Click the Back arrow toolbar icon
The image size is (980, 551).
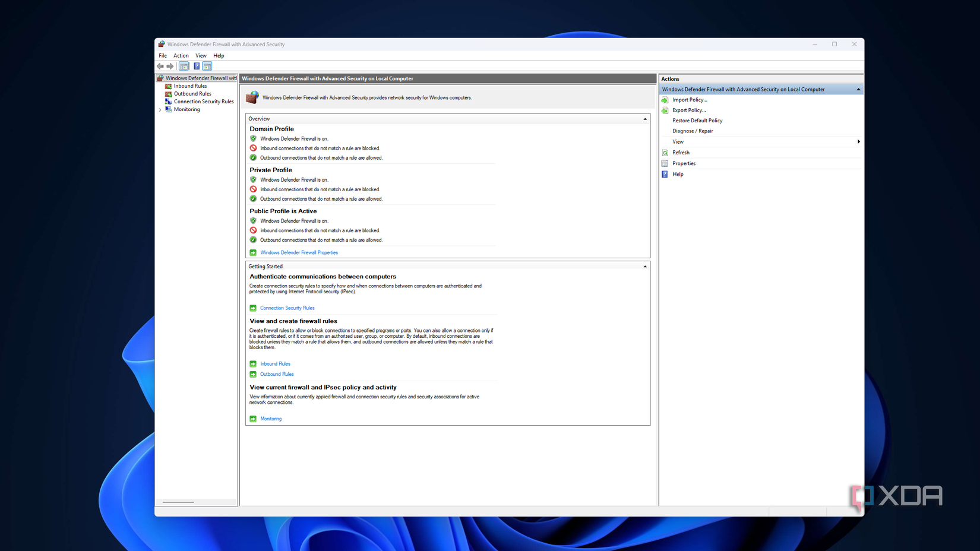coord(160,66)
